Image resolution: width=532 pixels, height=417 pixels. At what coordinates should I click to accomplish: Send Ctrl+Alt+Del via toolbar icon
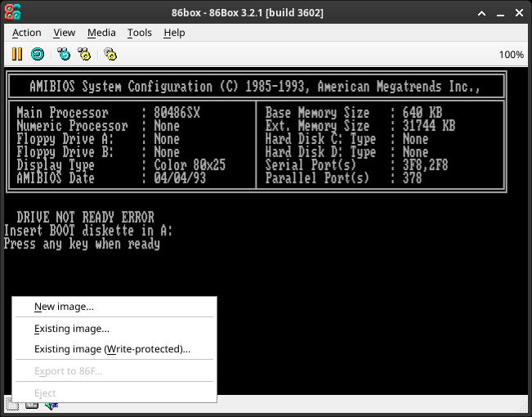(x=64, y=54)
